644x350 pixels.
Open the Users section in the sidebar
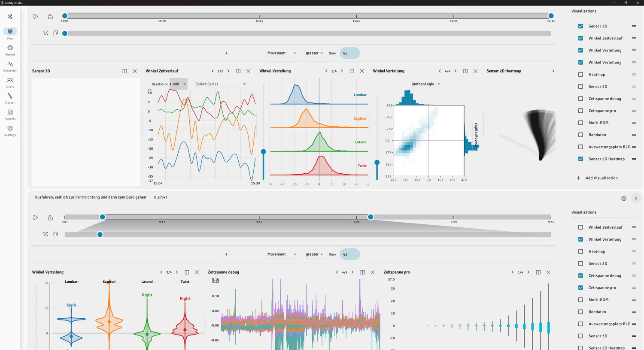pos(10,82)
